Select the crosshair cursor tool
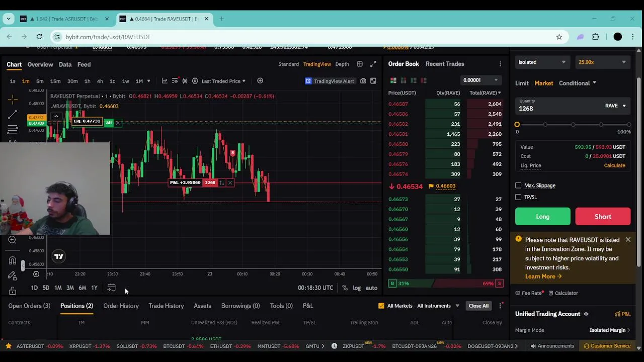The width and height of the screenshot is (644, 362). pyautogui.click(x=13, y=99)
